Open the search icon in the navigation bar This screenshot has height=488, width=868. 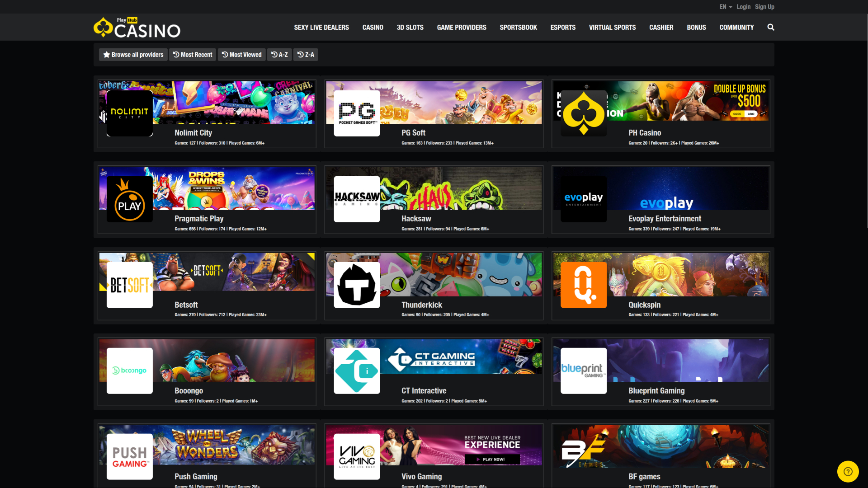pyautogui.click(x=771, y=27)
